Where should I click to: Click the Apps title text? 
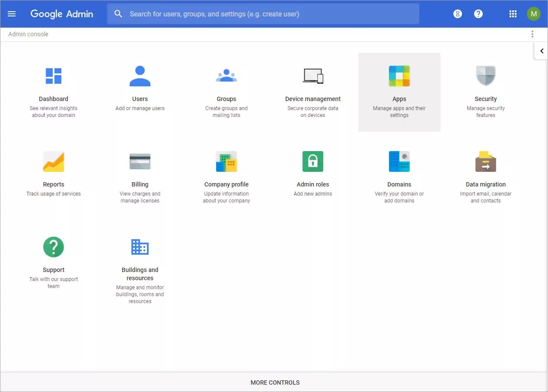click(x=399, y=99)
